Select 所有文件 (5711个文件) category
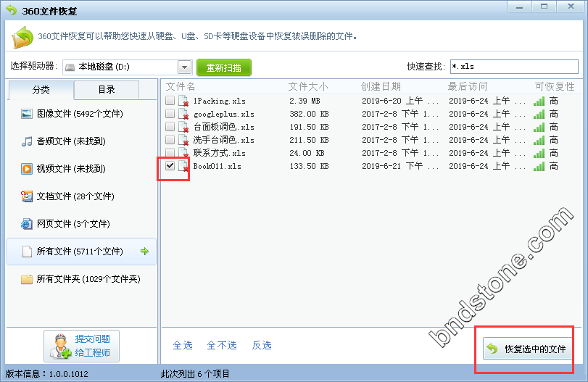The width and height of the screenshot is (588, 382). tap(81, 252)
